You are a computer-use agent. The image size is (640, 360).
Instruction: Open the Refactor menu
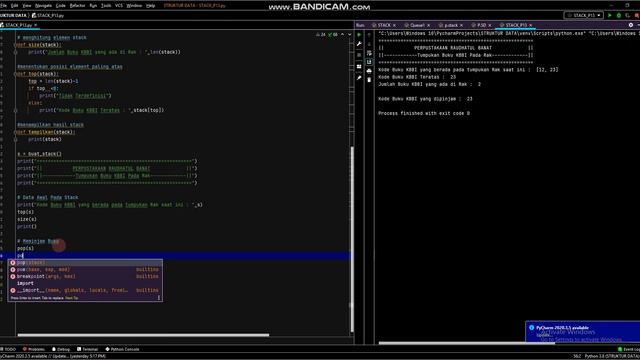(x=77, y=6)
